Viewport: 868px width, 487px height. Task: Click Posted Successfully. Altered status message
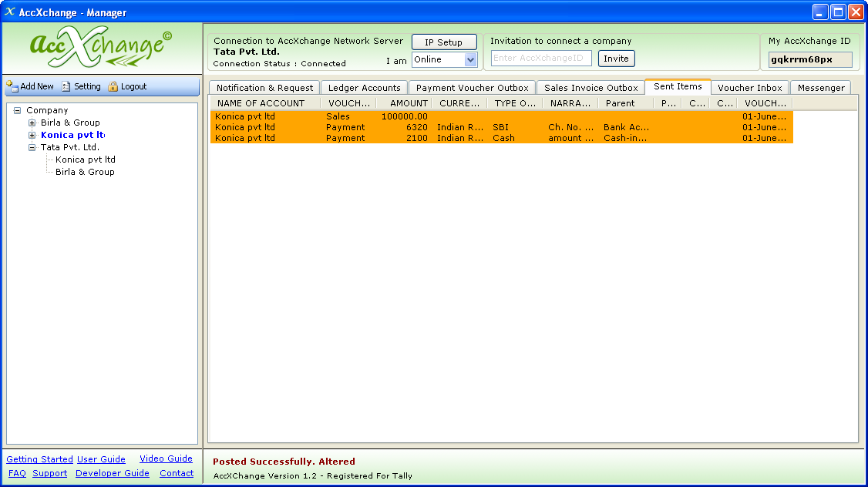[284, 462]
